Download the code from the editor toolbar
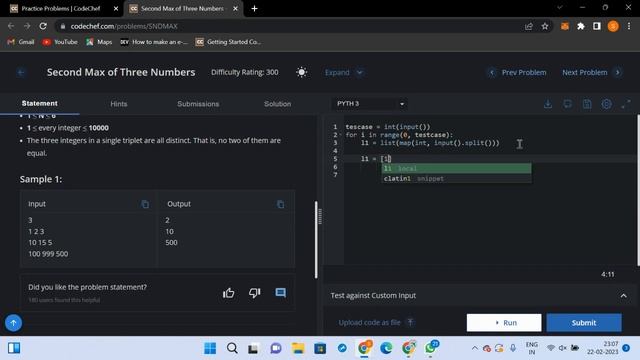The width and height of the screenshot is (640, 360). click(548, 104)
